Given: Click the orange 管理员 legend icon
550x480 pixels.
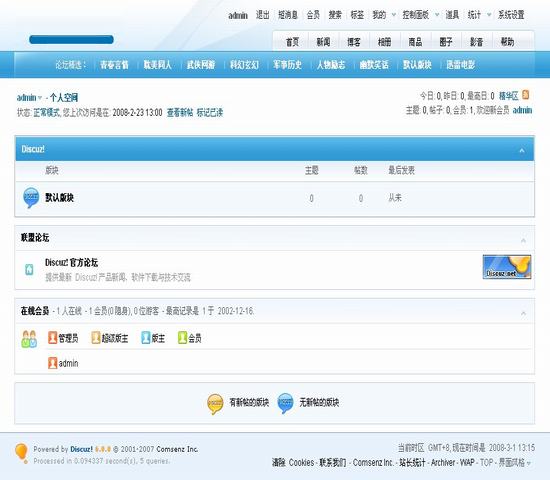Looking at the screenshot, I should pos(53,338).
